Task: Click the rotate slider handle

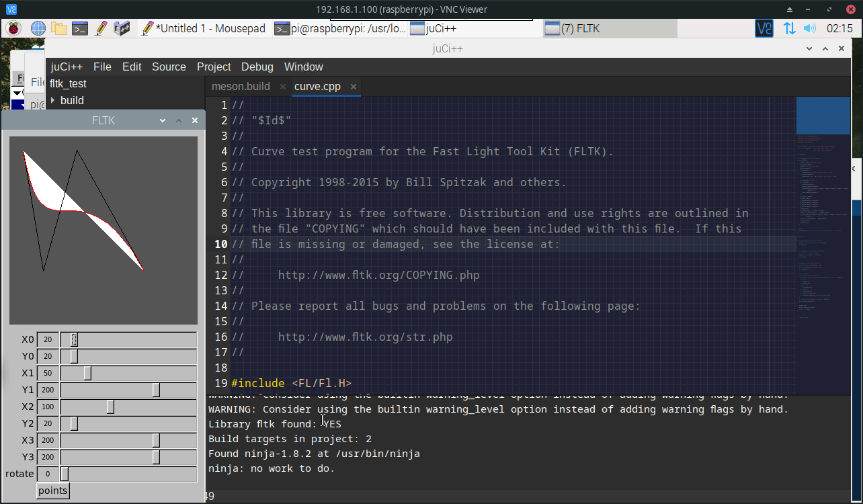Action: 65,474
